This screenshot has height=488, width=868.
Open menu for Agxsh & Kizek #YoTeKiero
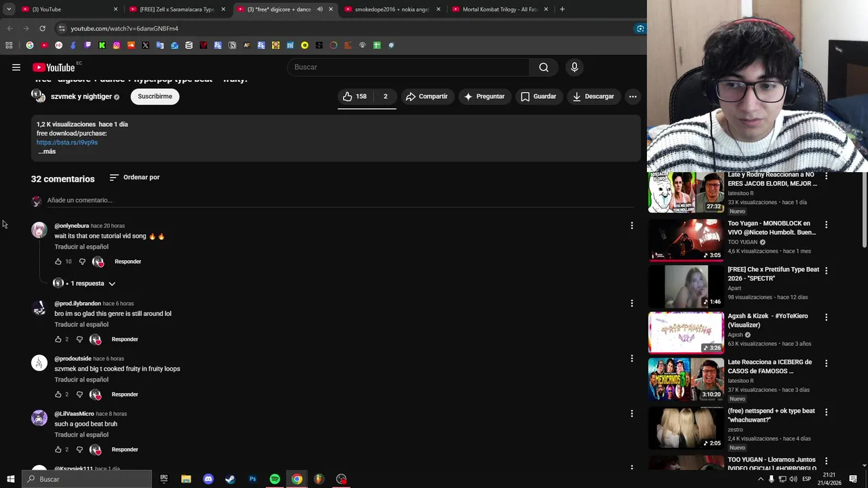pyautogui.click(x=826, y=317)
